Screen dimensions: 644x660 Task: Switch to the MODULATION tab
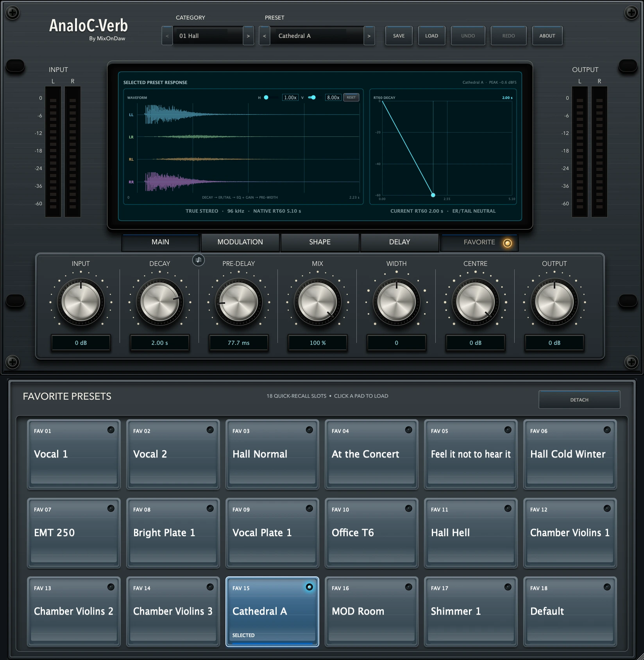pos(240,242)
